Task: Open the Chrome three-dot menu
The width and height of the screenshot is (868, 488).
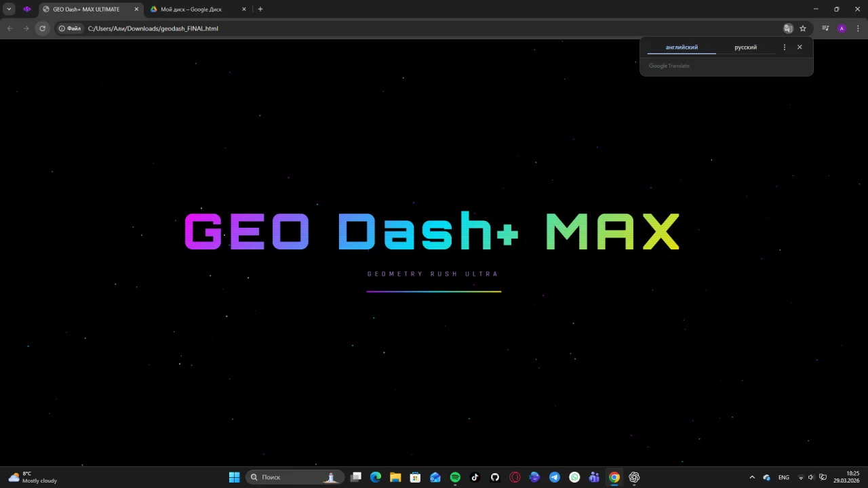Action: point(858,28)
